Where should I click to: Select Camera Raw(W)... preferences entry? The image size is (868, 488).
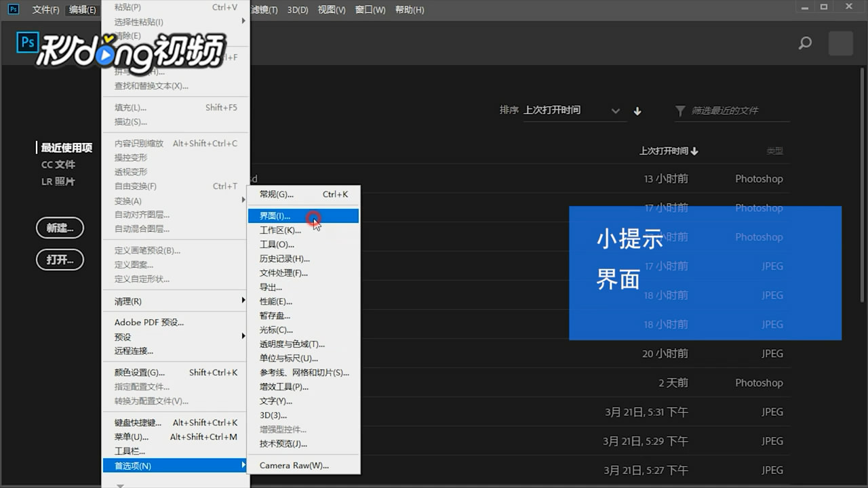(303, 465)
